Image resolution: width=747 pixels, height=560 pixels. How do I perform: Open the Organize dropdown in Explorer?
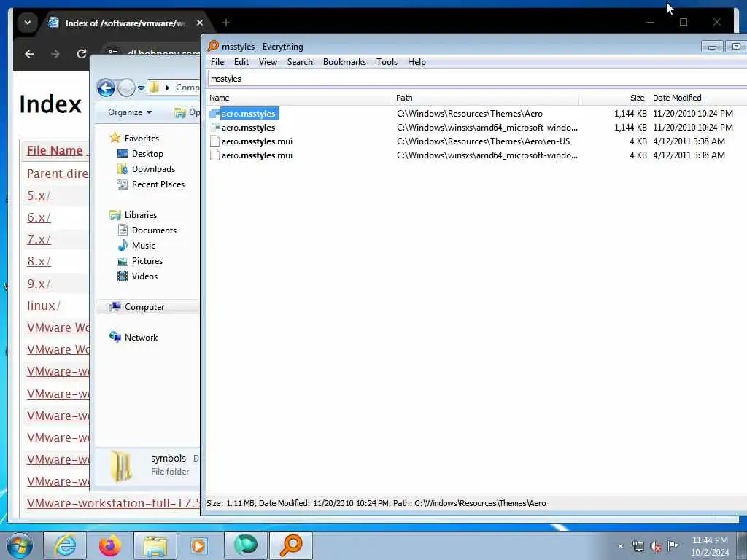(130, 112)
